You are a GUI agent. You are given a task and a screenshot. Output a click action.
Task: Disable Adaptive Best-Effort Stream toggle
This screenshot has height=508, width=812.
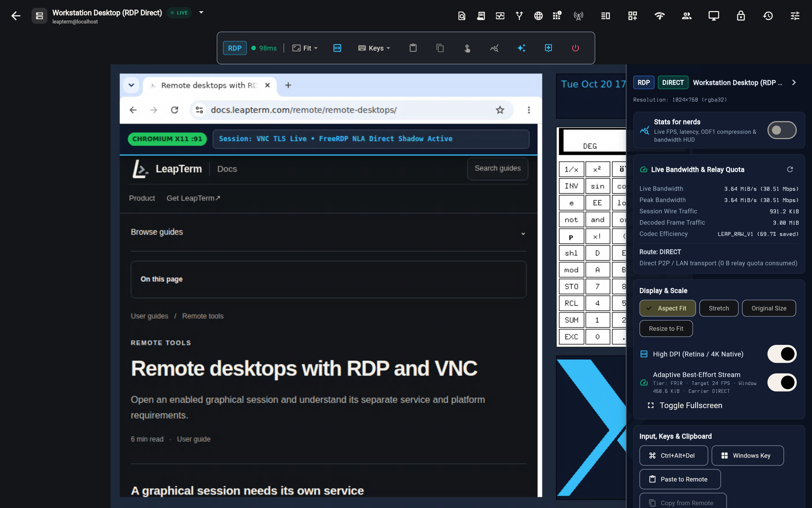[x=782, y=382]
